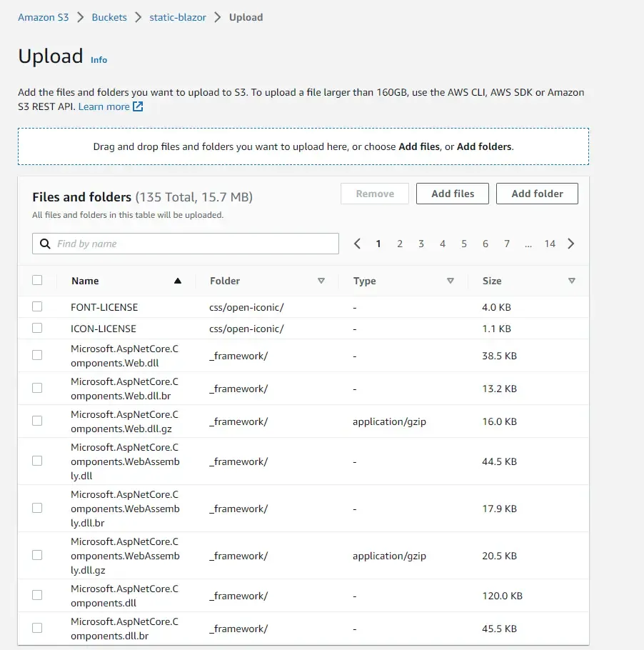Viewport: 644px width, 650px height.
Task: Click the Info icon link beside the Upload heading
Action: (99, 60)
